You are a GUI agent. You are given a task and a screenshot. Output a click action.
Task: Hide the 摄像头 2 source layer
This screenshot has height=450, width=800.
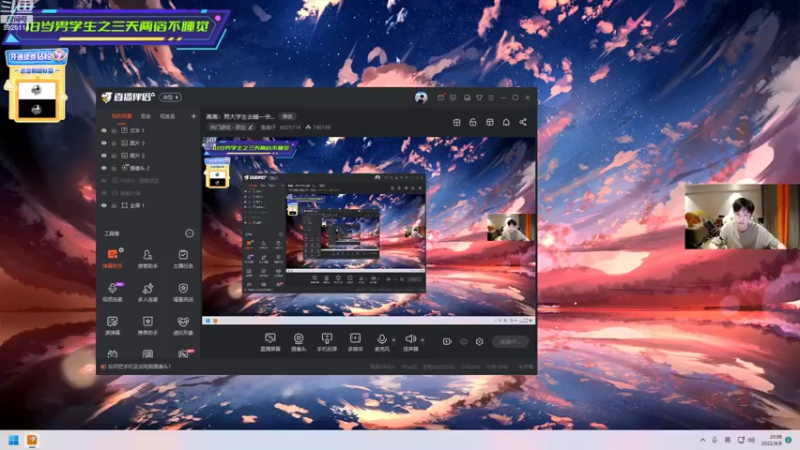pos(104,168)
